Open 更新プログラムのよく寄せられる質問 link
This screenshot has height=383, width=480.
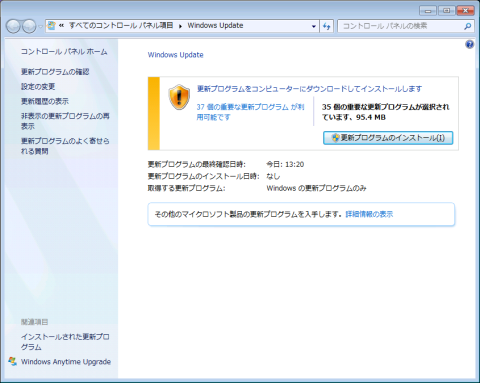(x=65, y=146)
